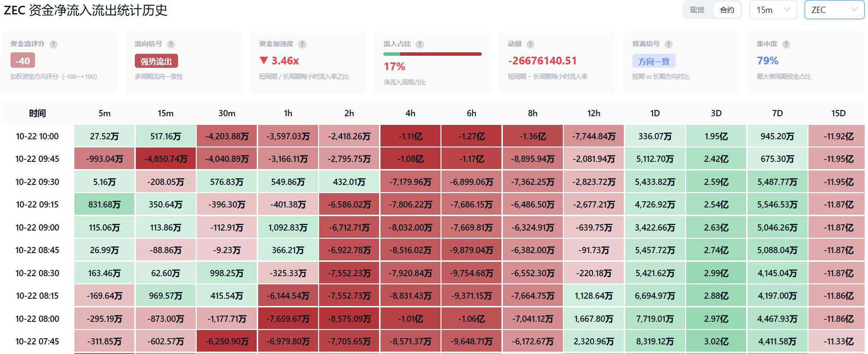Click help icon next to 资金加速度
868x354 pixels.
point(302,44)
